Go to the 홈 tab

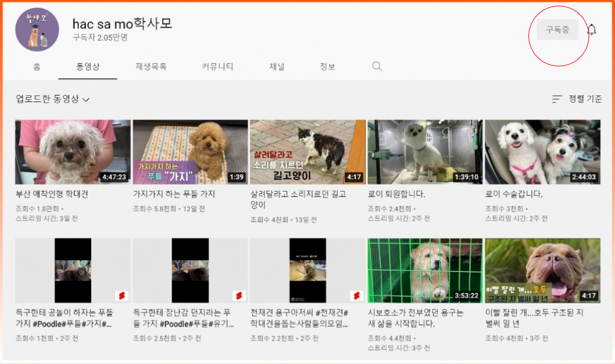tap(37, 67)
